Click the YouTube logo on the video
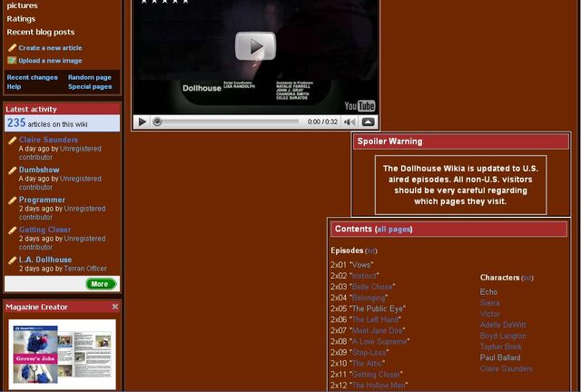581x392 pixels. (359, 106)
